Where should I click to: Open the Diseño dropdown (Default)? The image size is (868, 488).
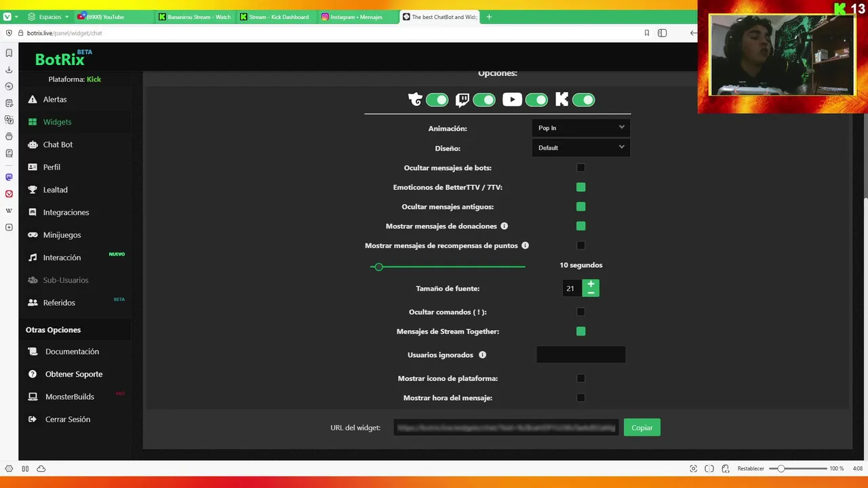click(581, 148)
